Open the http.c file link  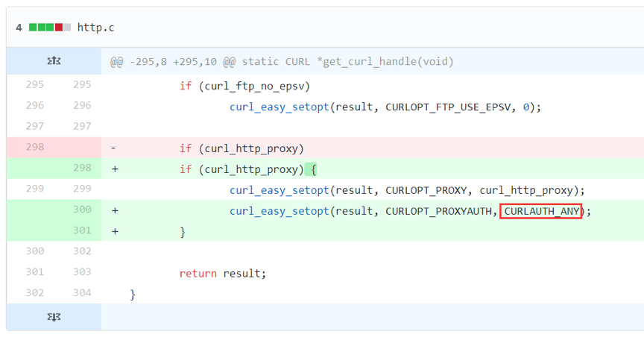tap(95, 28)
